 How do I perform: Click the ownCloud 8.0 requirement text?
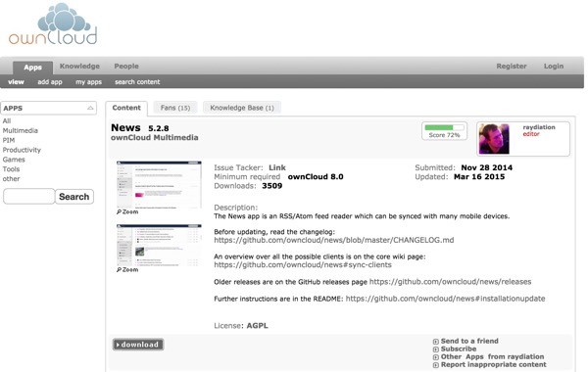click(316, 177)
